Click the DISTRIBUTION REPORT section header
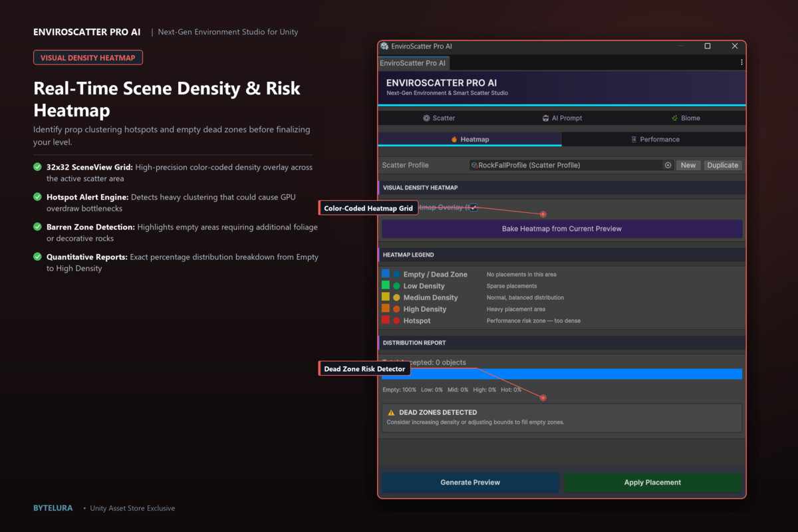 click(x=562, y=342)
